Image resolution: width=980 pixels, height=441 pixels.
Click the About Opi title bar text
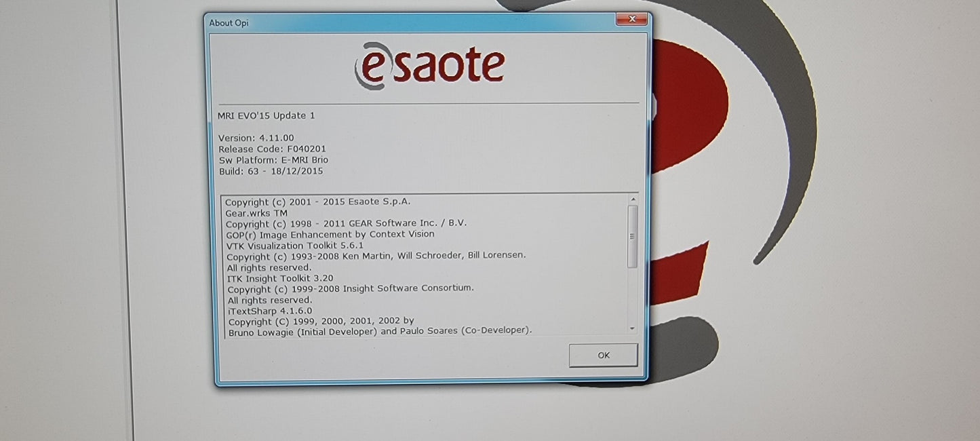coord(230,23)
